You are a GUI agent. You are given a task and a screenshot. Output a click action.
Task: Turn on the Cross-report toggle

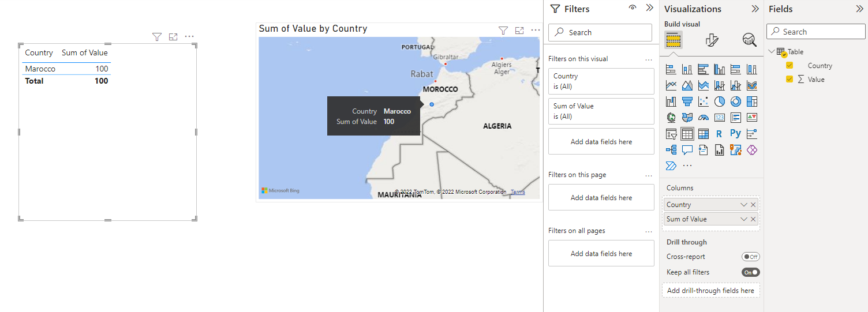click(751, 257)
